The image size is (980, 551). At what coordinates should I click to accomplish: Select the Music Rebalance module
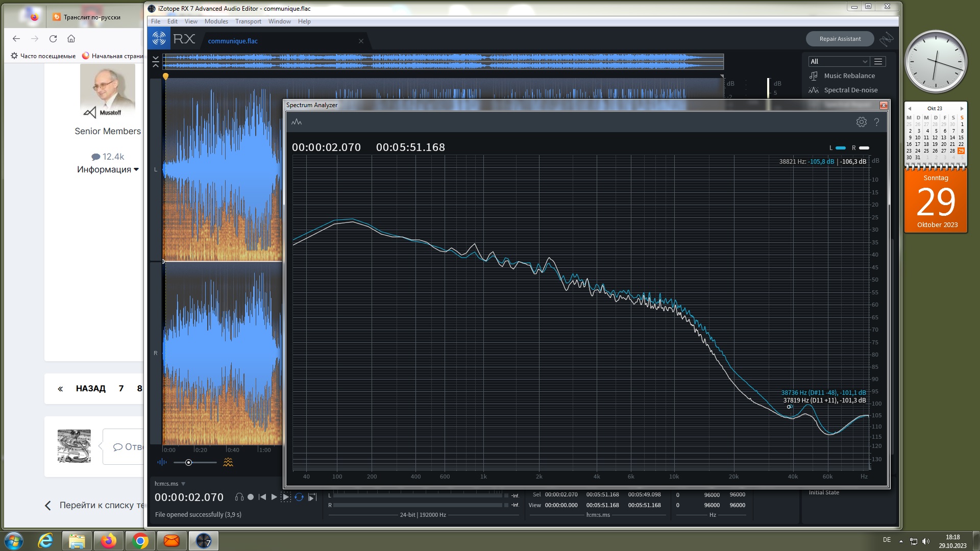pyautogui.click(x=849, y=76)
